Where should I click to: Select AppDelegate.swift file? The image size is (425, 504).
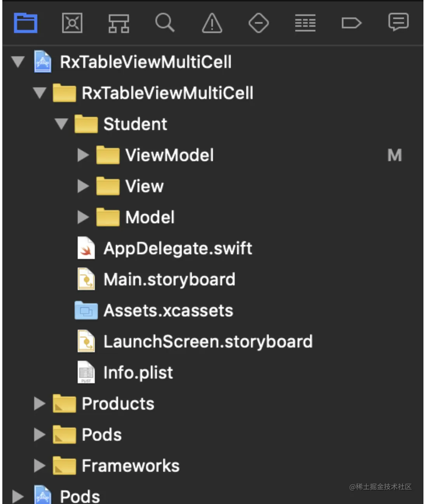[178, 249]
